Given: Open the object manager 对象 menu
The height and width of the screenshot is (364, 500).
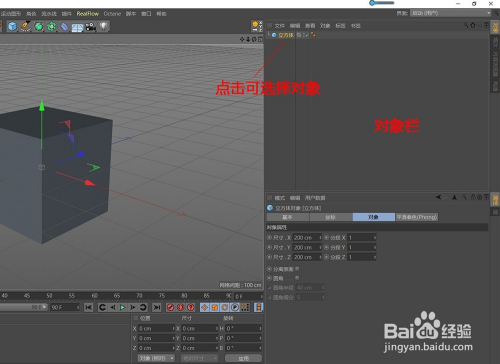Looking at the screenshot, I should [325, 26].
